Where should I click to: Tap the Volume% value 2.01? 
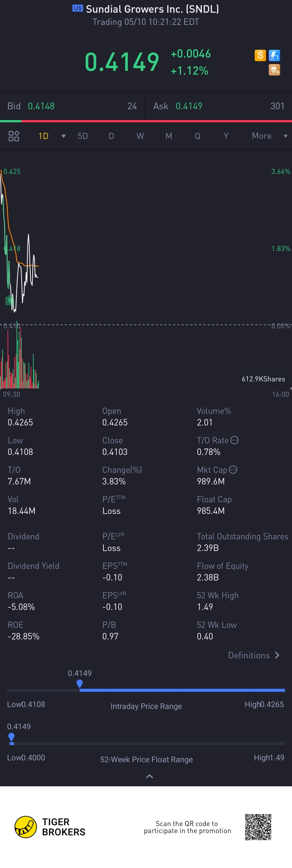click(x=205, y=422)
